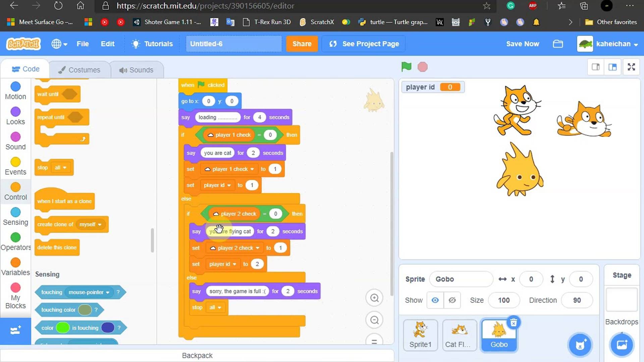Screen dimensions: 644x362
Task: Switch to small stage layout
Action: click(596, 67)
